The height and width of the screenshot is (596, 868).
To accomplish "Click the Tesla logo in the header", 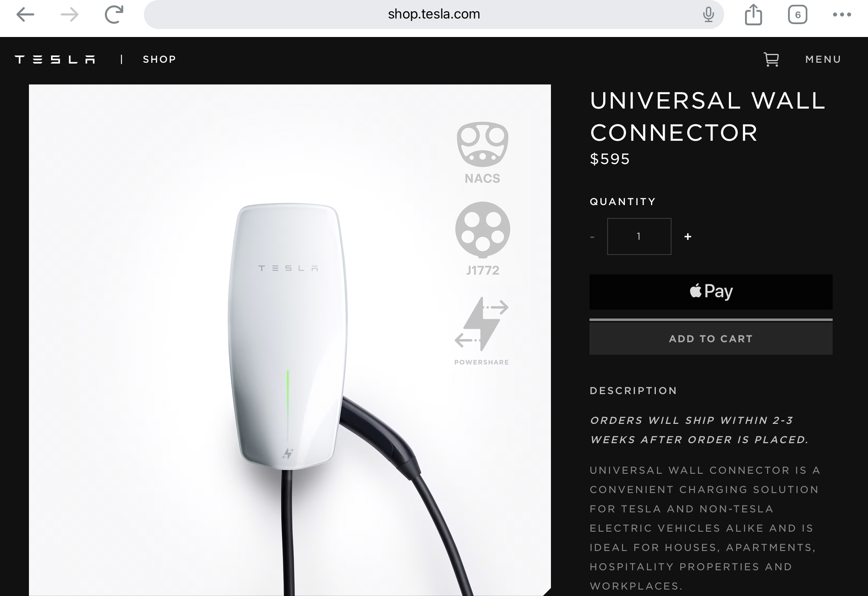I will [55, 60].
